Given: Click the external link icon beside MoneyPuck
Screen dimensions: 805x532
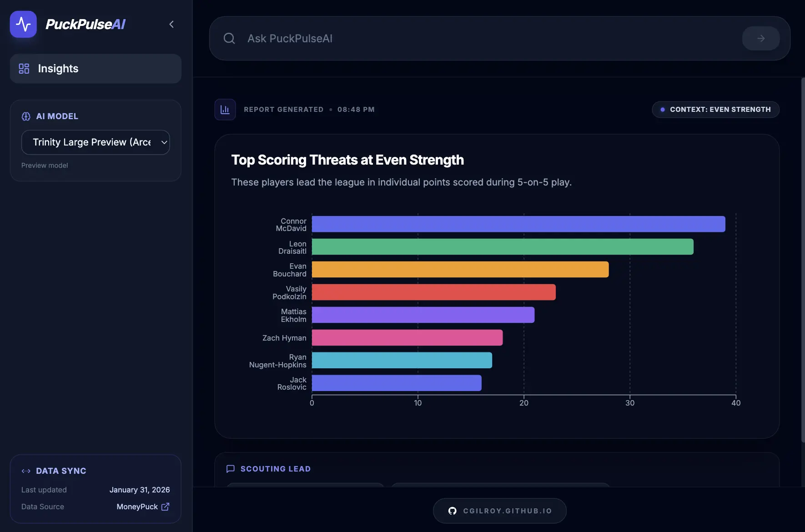Looking at the screenshot, I should coord(166,507).
